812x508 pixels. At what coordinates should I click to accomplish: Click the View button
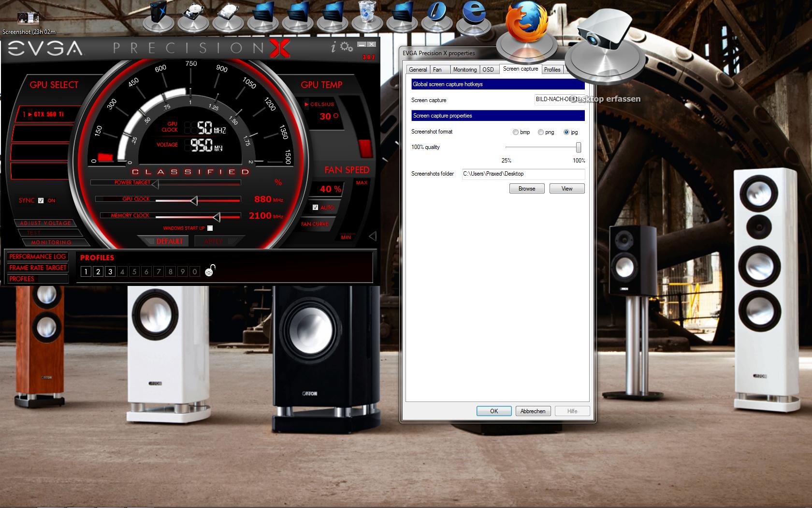pos(567,189)
